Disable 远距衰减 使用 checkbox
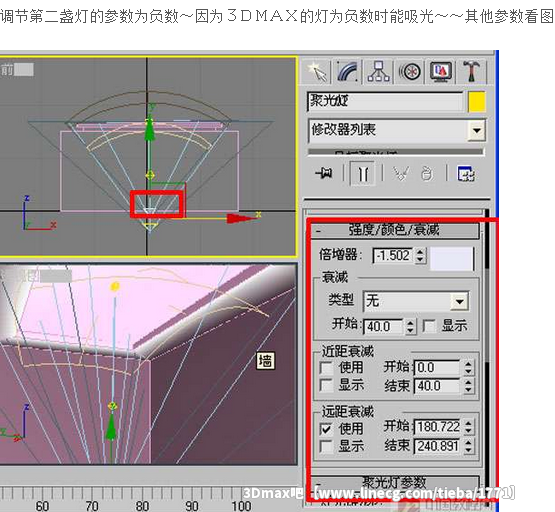 tap(326, 429)
